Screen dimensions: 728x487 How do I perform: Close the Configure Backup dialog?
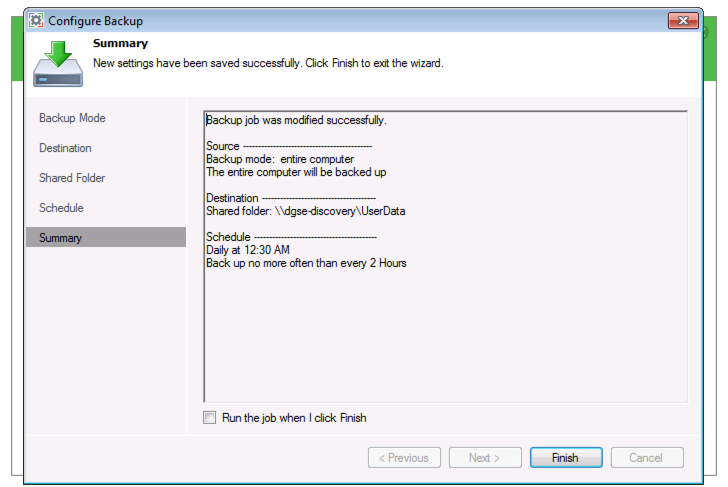point(682,20)
